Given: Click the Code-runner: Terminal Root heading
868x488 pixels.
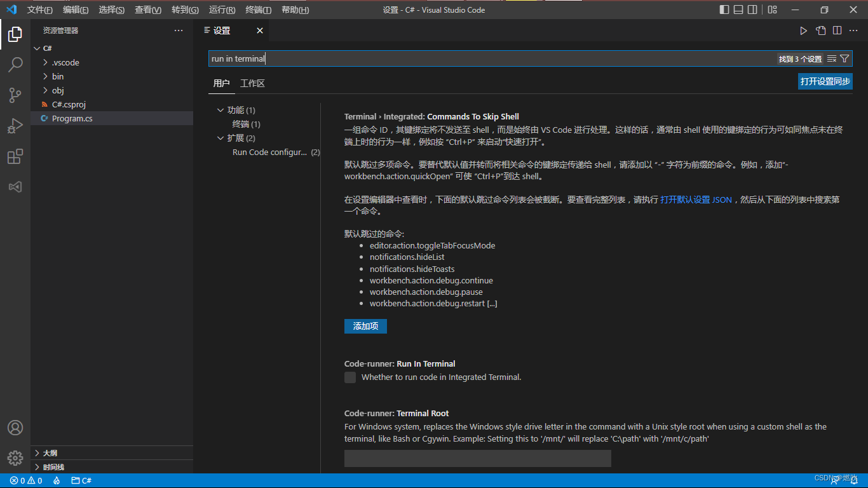Looking at the screenshot, I should (x=397, y=413).
